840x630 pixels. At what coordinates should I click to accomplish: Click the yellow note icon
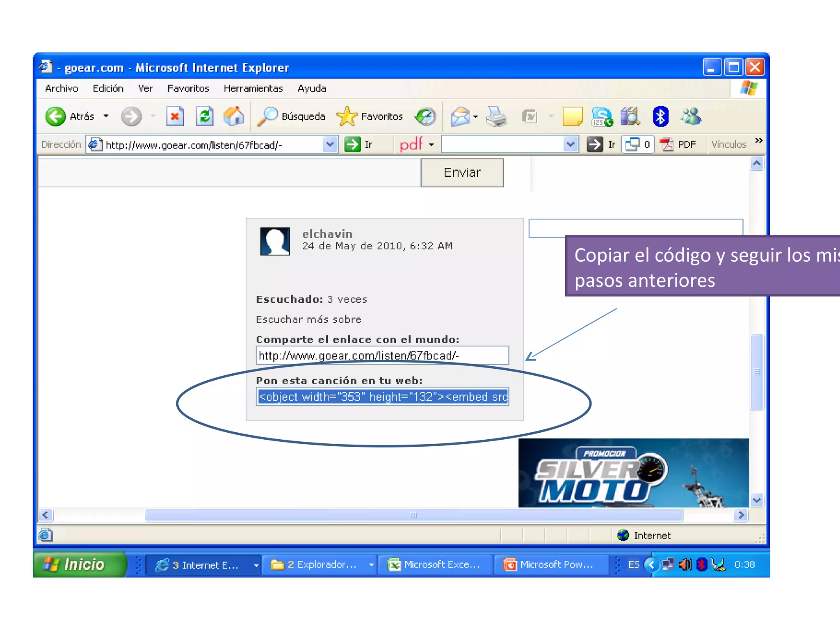click(573, 116)
